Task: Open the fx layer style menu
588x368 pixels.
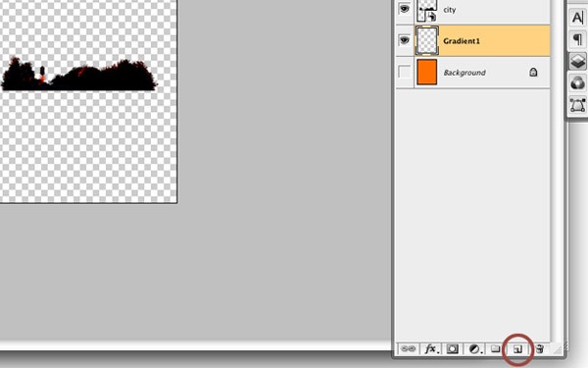Action: [x=431, y=349]
